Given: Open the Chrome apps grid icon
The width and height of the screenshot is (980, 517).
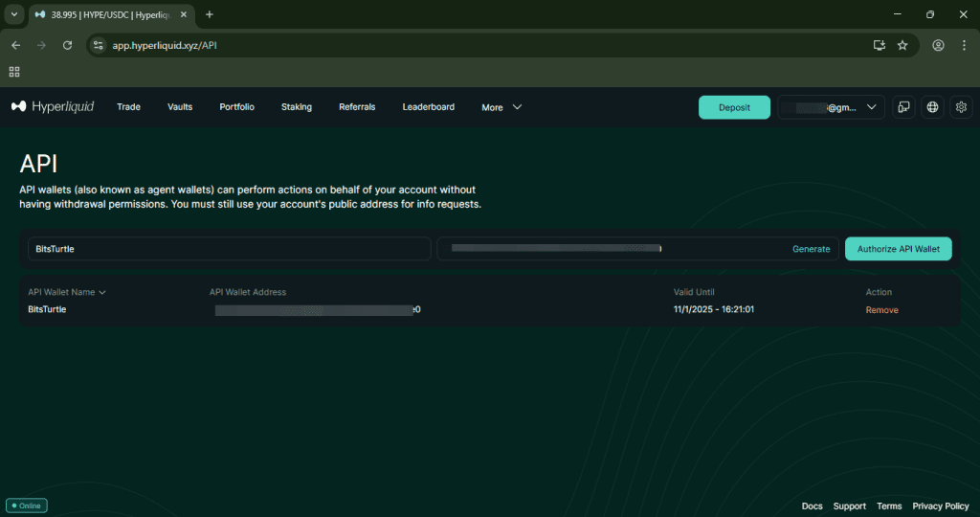Looking at the screenshot, I should point(14,72).
